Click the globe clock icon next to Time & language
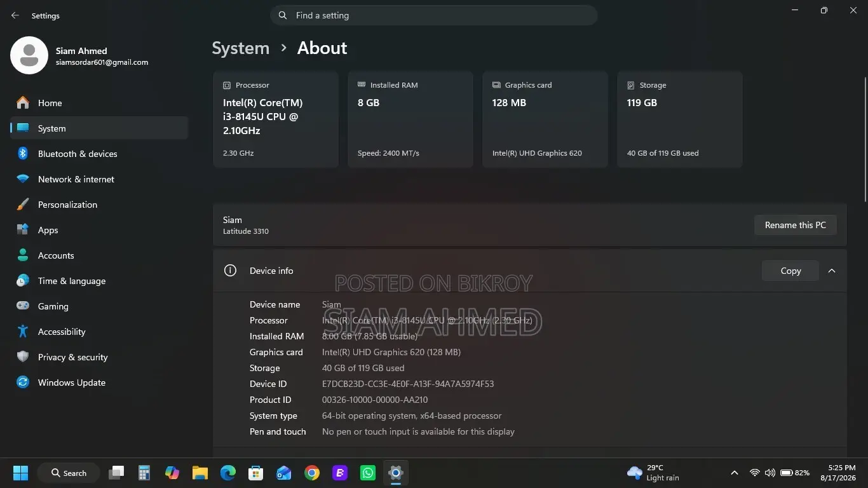Screen dimensions: 868x488 tap(23, 281)
